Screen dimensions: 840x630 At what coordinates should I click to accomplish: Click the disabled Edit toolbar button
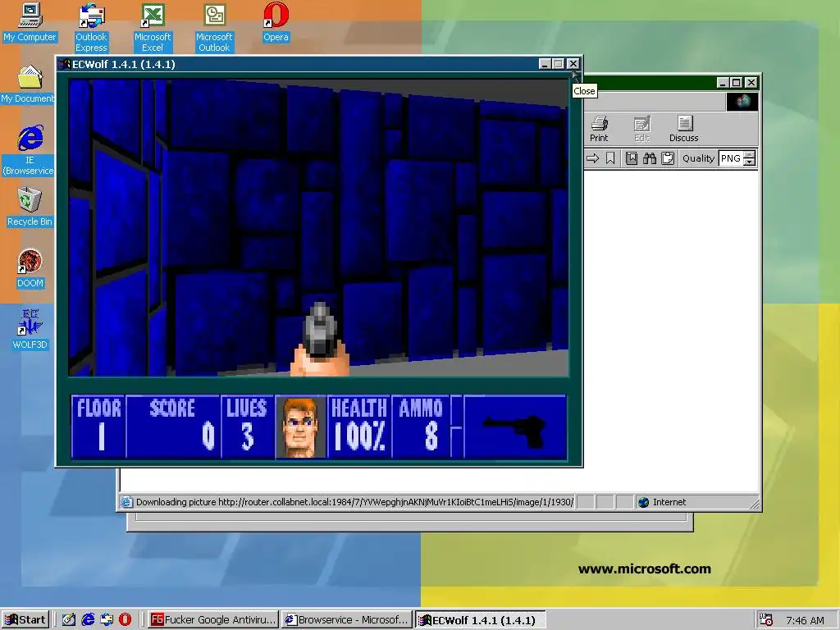click(x=641, y=129)
